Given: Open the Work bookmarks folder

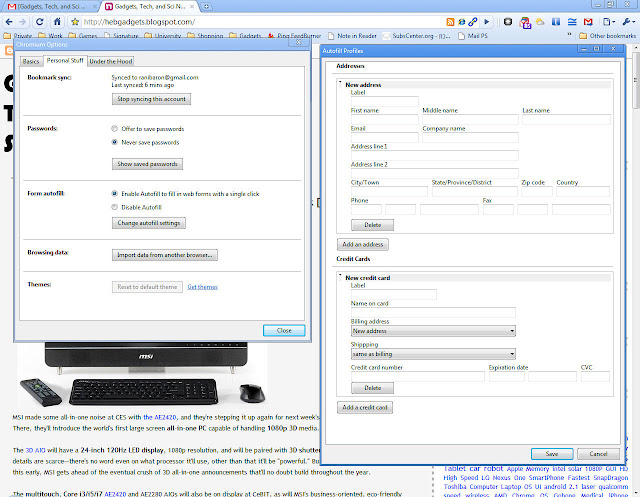Looking at the screenshot, I should click(50, 36).
